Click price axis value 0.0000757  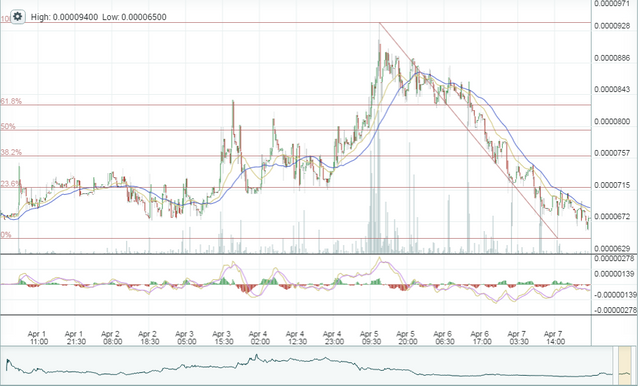[x=612, y=153]
